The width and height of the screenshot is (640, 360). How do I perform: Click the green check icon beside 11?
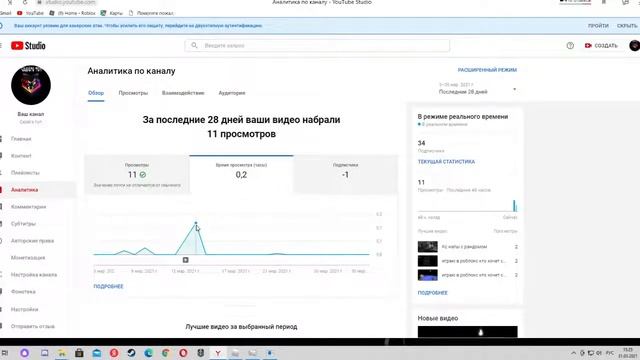143,175
